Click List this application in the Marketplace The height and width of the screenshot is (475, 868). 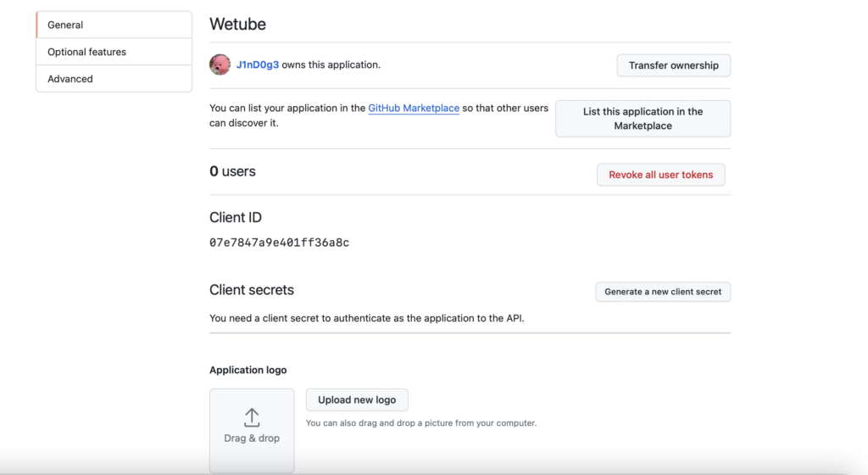coord(643,119)
